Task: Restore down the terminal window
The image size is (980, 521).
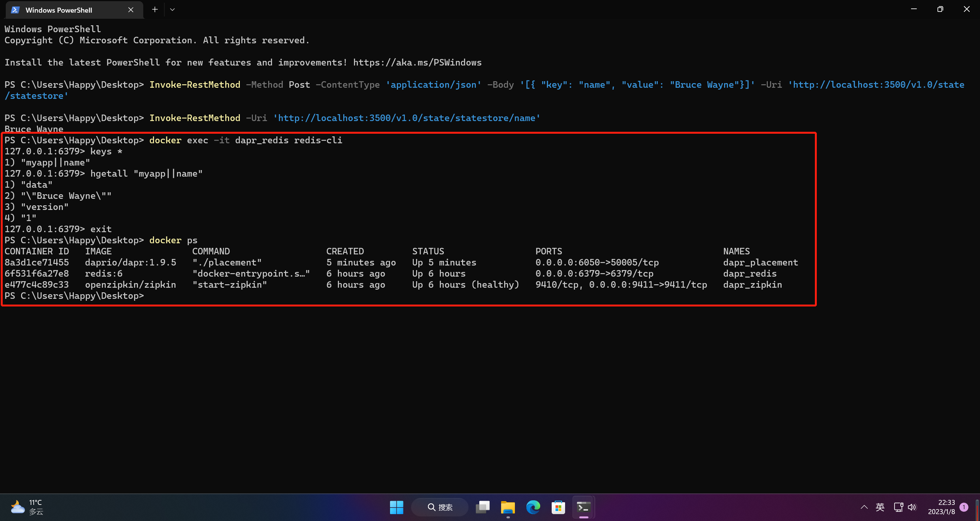Action: pyautogui.click(x=940, y=9)
